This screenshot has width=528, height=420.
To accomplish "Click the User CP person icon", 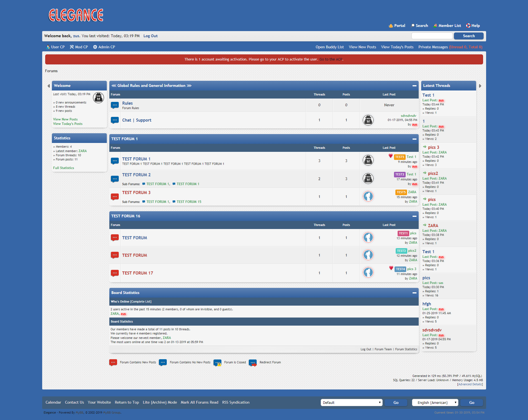I will 48,47.
